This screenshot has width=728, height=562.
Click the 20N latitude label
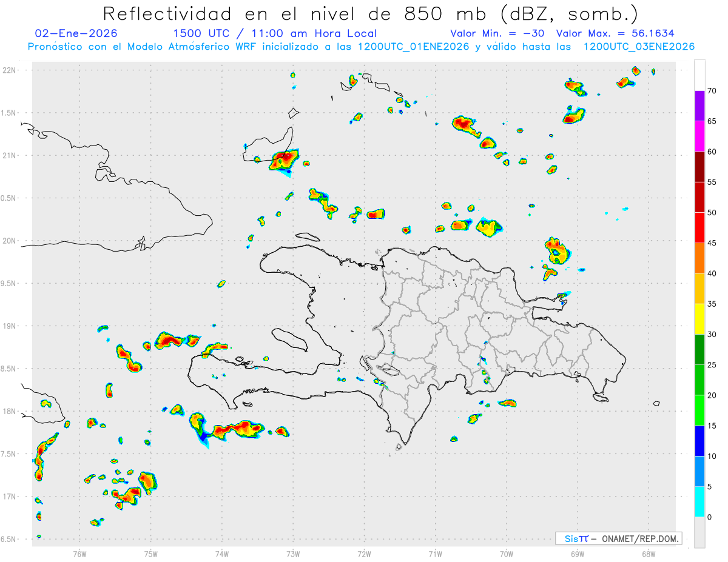click(9, 241)
